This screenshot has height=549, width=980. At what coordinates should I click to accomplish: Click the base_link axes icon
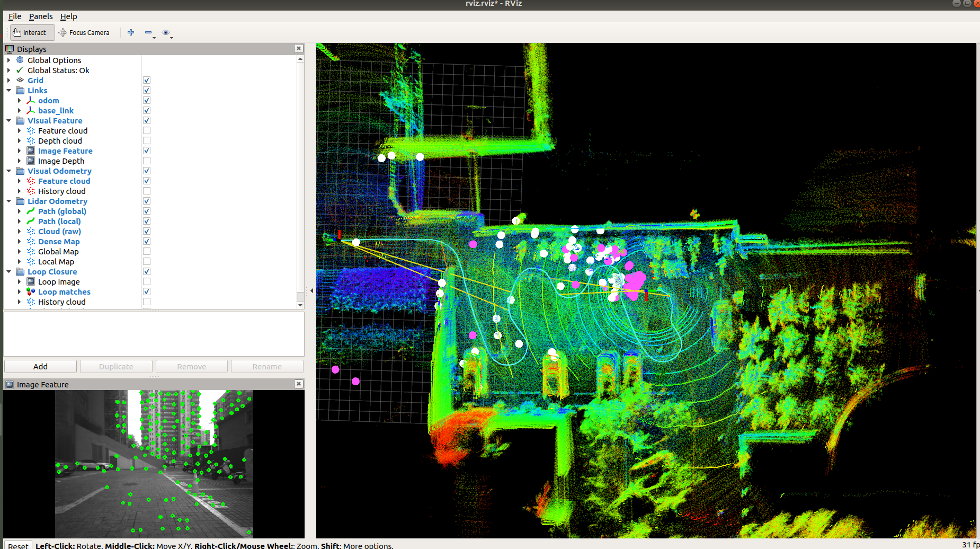point(31,110)
